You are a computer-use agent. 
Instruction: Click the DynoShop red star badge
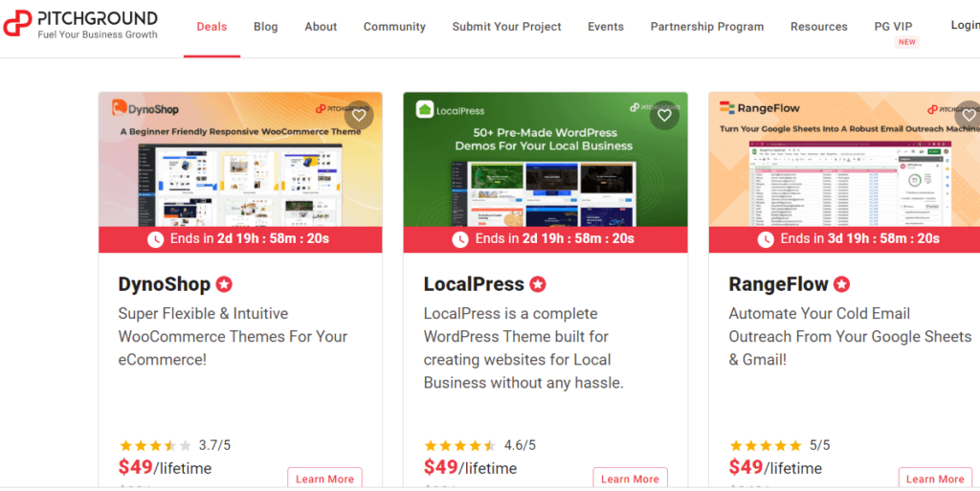click(x=224, y=284)
